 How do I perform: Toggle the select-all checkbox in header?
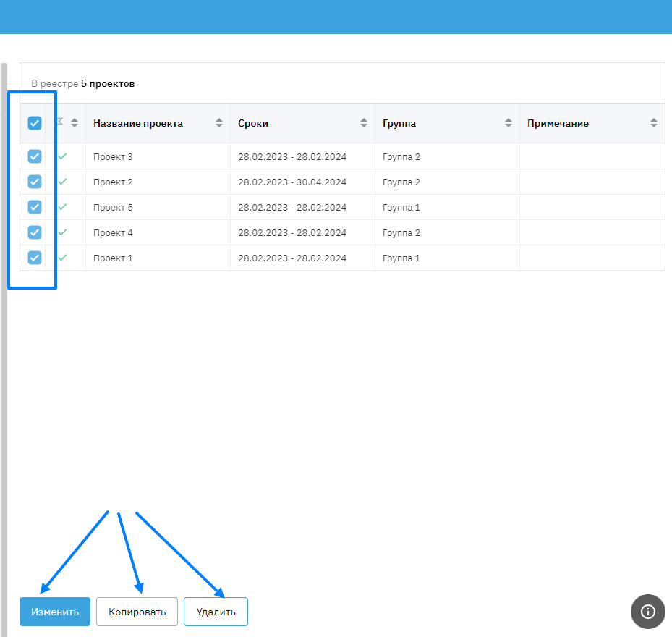[x=35, y=123]
